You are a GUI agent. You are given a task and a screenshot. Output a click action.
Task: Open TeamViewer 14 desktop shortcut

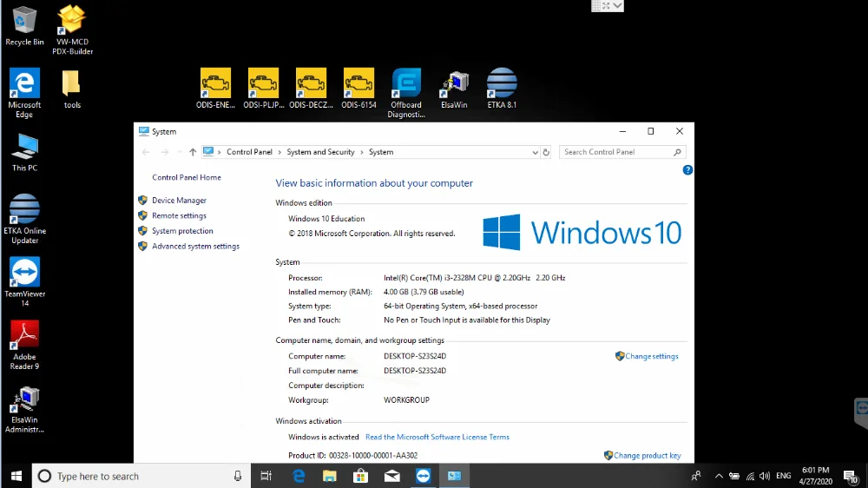pos(24,282)
